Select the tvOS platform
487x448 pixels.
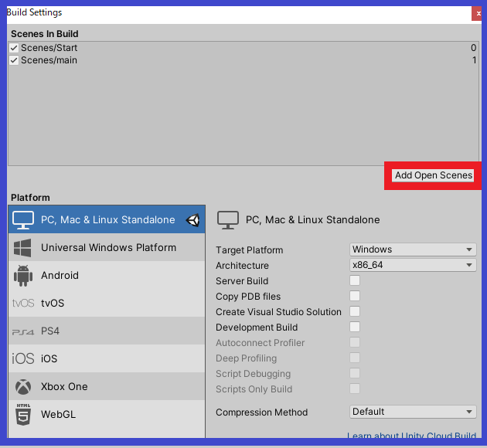(107, 303)
